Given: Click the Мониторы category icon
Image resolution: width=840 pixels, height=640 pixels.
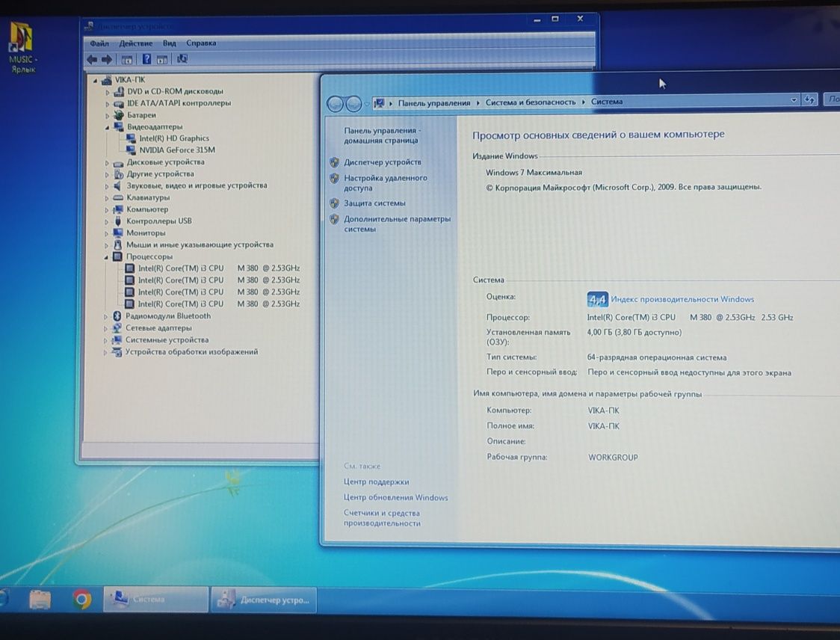Looking at the screenshot, I should click(118, 233).
